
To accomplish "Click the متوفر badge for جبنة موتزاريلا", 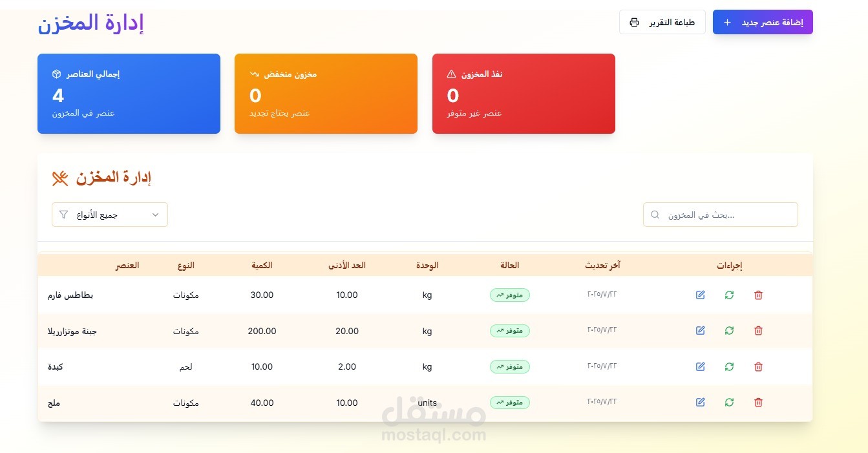I will point(510,331).
